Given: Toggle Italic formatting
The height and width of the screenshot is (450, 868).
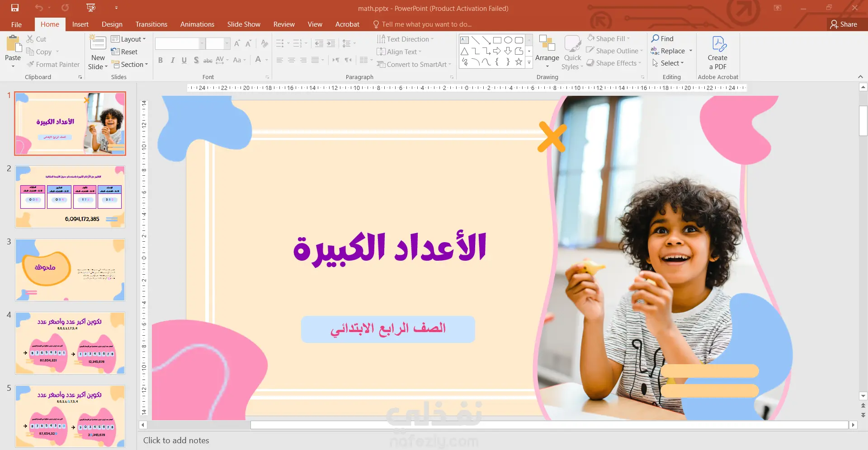Looking at the screenshot, I should click(x=172, y=60).
